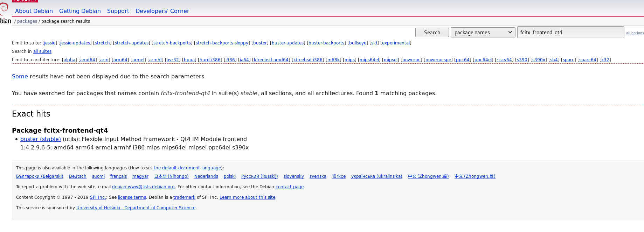Viewport: 644px width, 232px height.
Task: Switch page language to suomi
Action: tap(98, 176)
